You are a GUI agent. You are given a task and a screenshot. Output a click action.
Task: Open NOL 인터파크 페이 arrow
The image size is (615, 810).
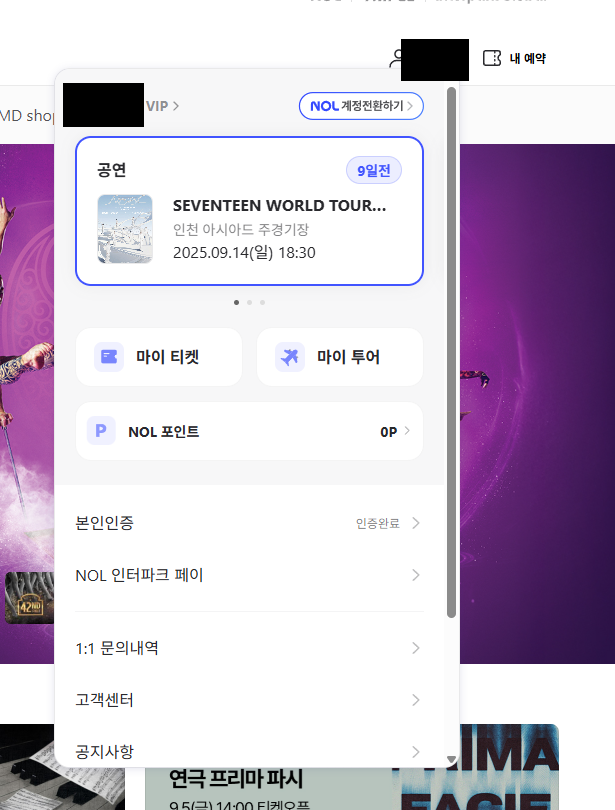415,575
